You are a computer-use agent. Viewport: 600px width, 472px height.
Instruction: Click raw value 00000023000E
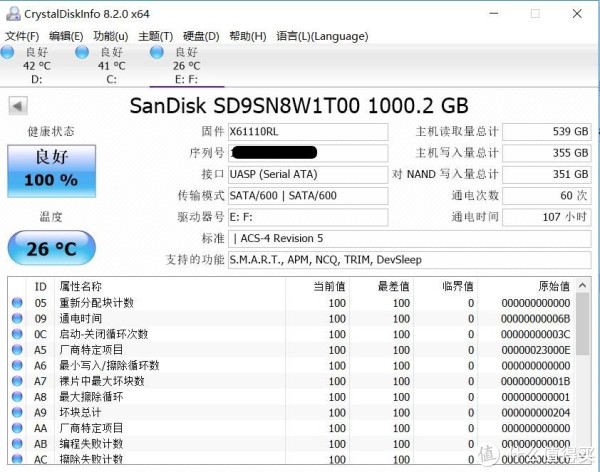click(536, 350)
